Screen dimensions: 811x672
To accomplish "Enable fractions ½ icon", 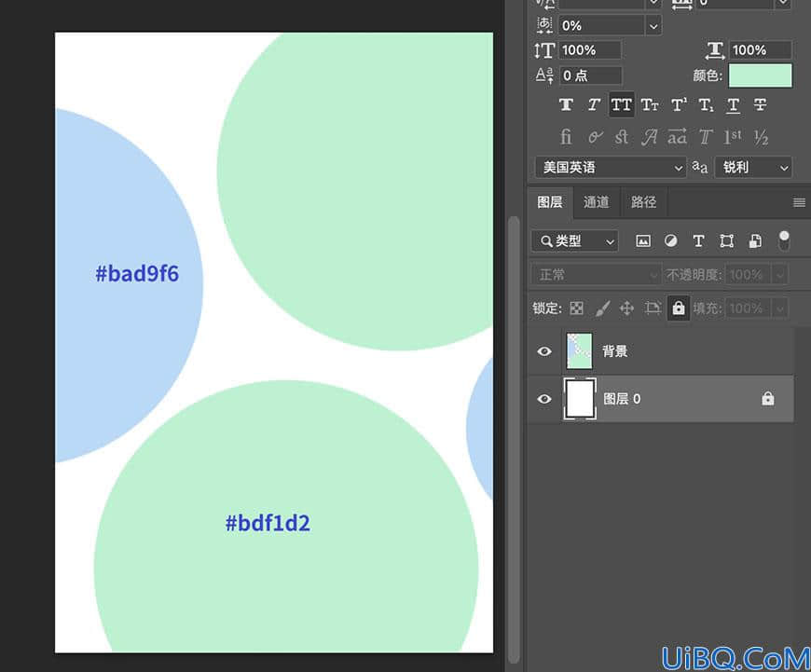I will point(761,137).
